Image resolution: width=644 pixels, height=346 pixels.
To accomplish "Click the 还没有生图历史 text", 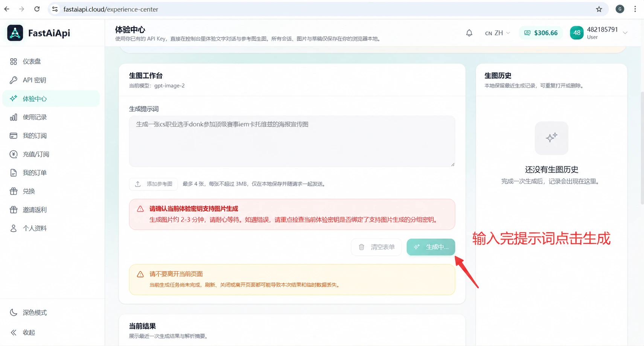I will (551, 169).
